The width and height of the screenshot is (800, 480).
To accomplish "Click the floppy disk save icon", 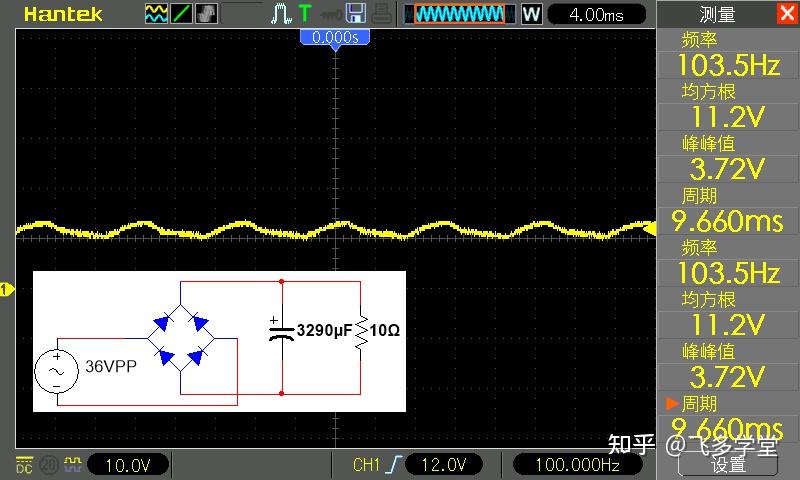I will (x=356, y=13).
